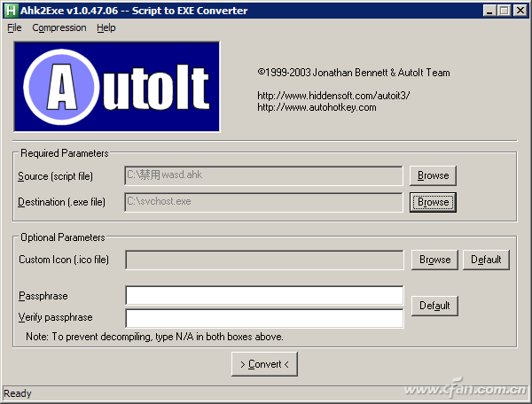The width and height of the screenshot is (532, 404).
Task: Click the Source (script file) label
Action: 55,176
